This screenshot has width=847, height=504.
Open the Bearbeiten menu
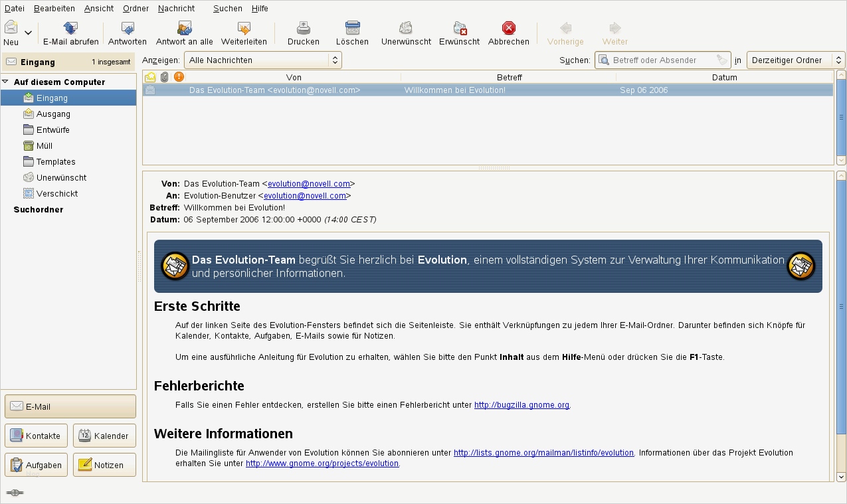pos(54,8)
